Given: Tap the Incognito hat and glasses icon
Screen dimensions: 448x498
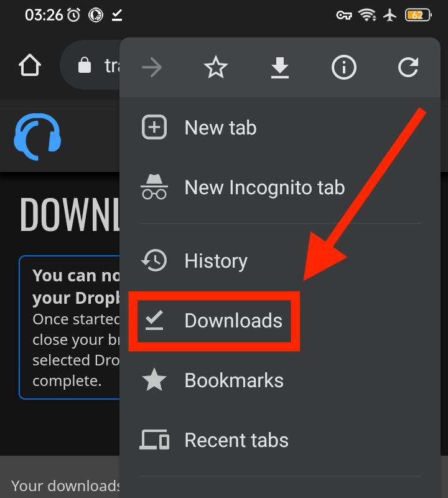Looking at the screenshot, I should point(154,187).
